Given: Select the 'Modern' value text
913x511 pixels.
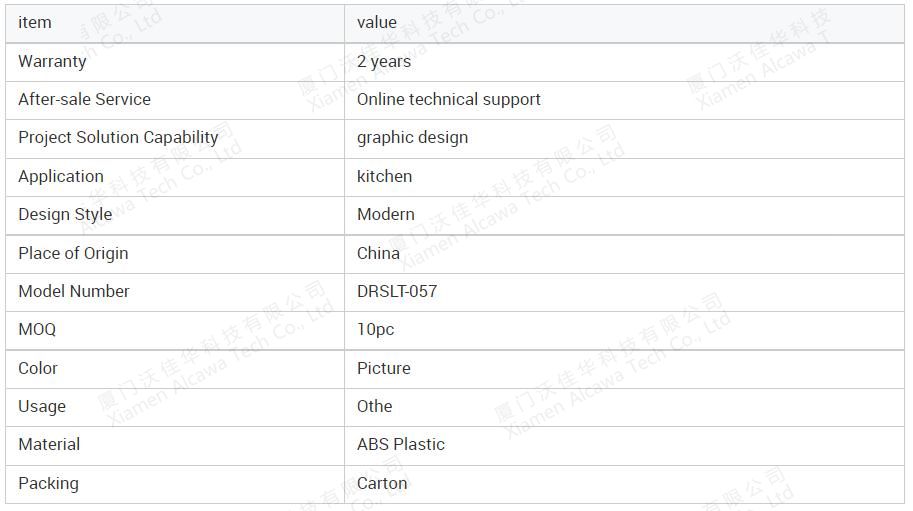Looking at the screenshot, I should click(x=385, y=214).
